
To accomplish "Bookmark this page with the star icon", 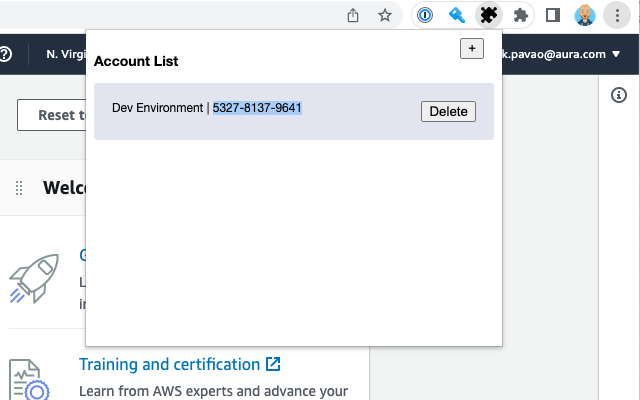I will tap(384, 16).
